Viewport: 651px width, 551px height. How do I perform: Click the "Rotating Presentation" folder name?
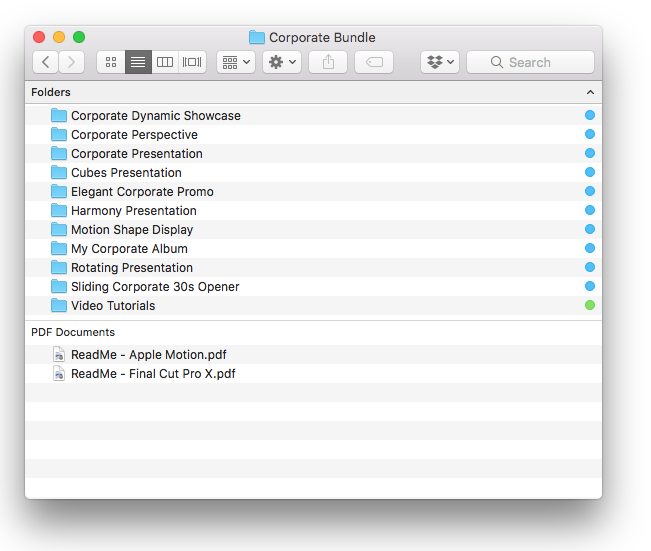tap(132, 268)
